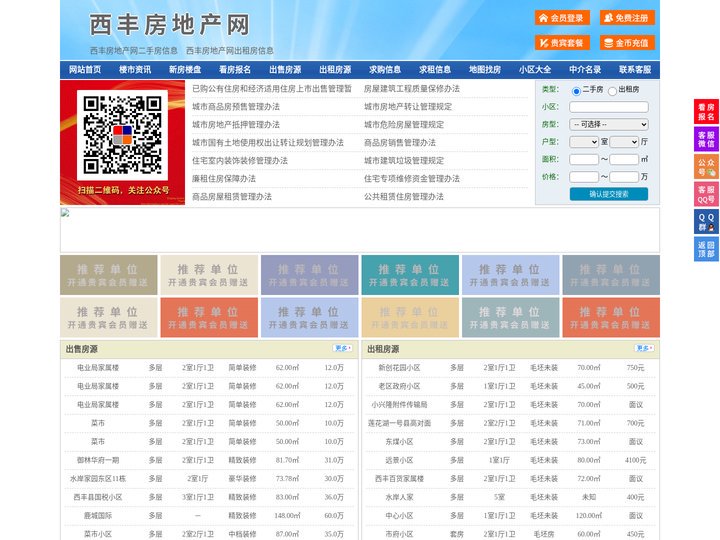720x540 pixels.
Task: Click 更多 in 出租房源 header
Action: pos(644,349)
